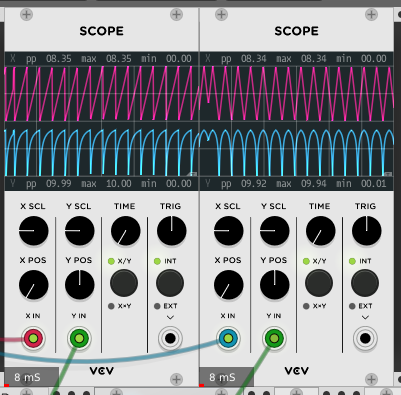
Task: Click the TIME knob on left Scope
Action: pyautogui.click(x=126, y=230)
